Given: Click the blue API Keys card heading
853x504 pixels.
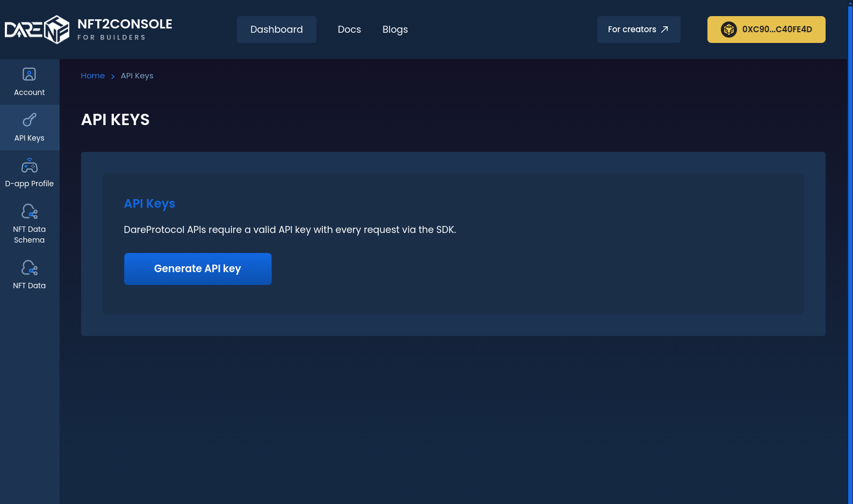Looking at the screenshot, I should tap(149, 203).
